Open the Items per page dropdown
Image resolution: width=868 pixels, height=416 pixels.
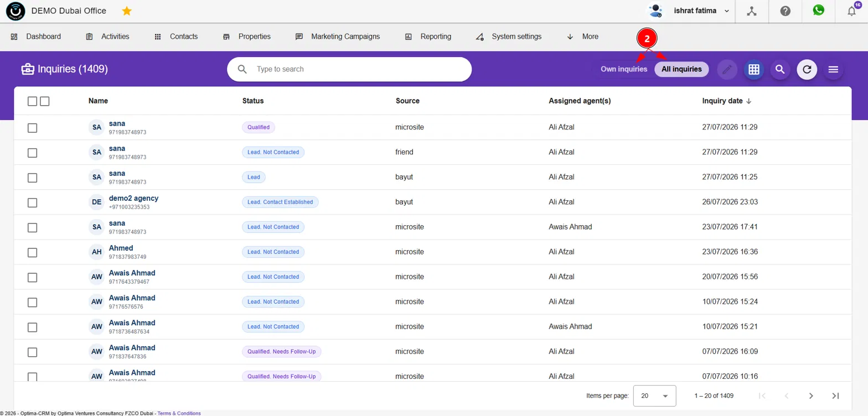pyautogui.click(x=654, y=396)
